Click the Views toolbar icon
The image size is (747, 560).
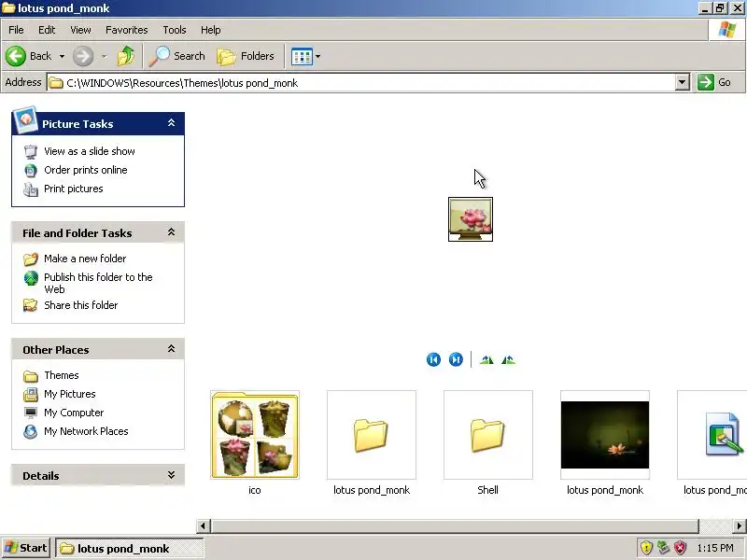coord(302,56)
